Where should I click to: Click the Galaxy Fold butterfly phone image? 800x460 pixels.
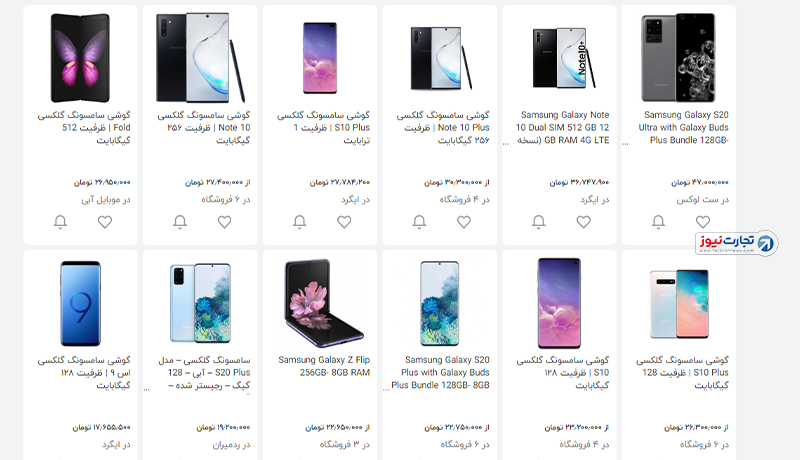tap(81, 58)
